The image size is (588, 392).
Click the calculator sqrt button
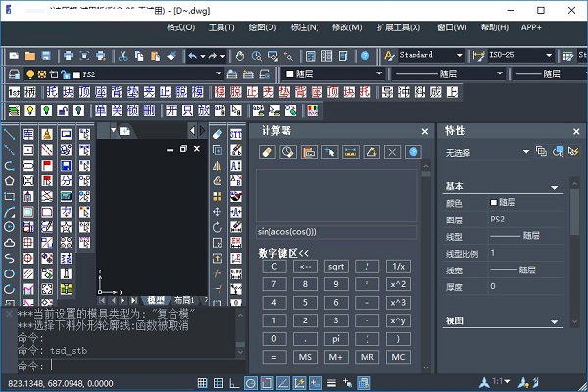[336, 267]
